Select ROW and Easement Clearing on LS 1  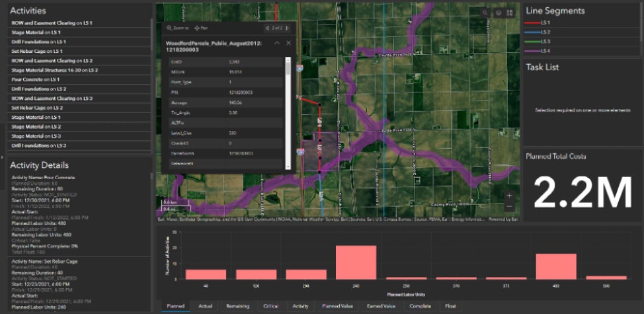click(79, 23)
